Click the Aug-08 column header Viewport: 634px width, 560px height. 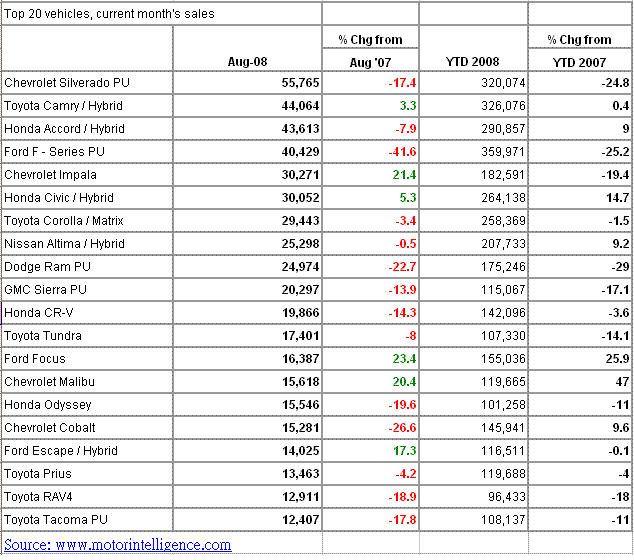tap(247, 49)
